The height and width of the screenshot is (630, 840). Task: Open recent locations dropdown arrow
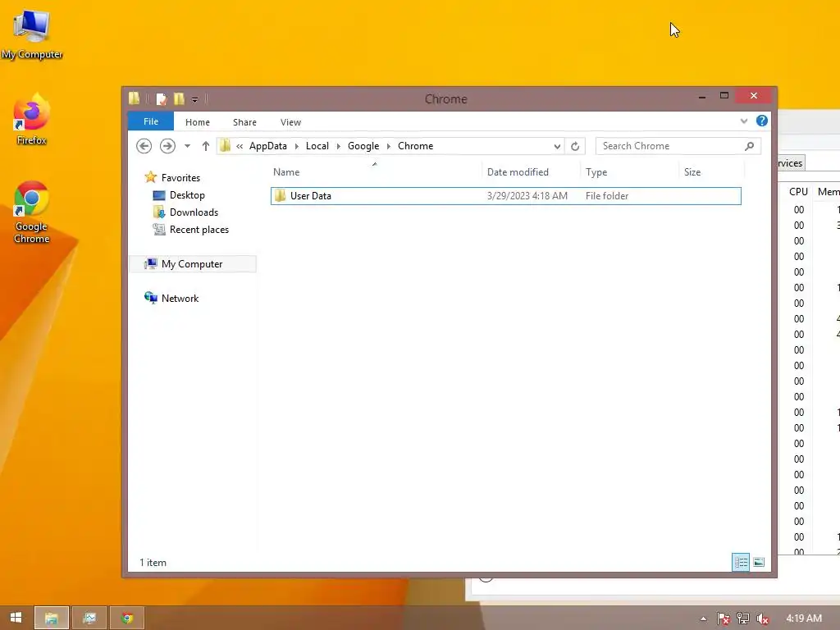187,146
